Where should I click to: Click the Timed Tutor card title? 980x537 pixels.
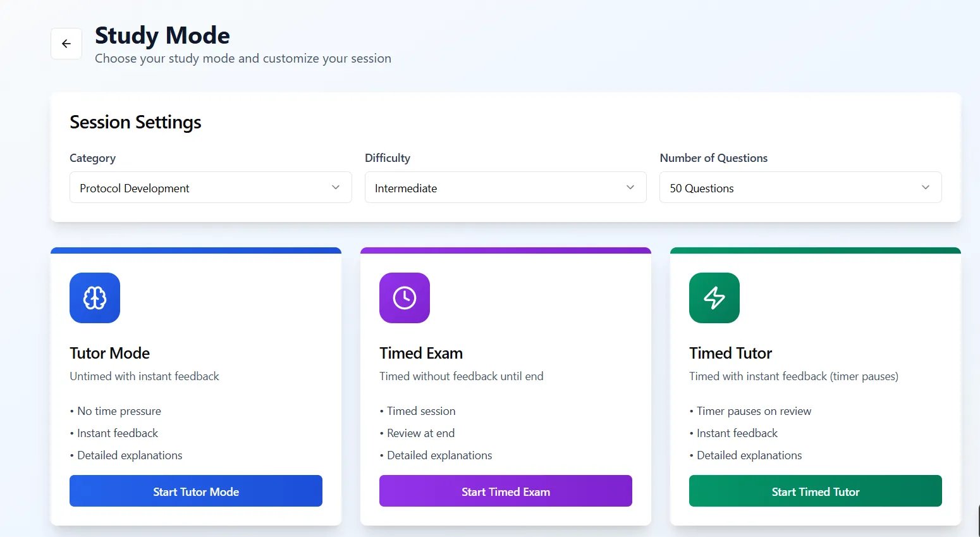(730, 353)
